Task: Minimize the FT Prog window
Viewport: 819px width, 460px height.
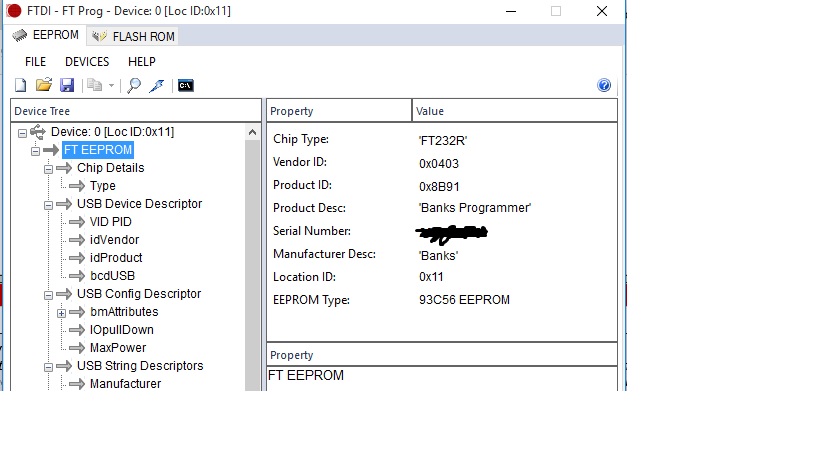Action: point(511,11)
